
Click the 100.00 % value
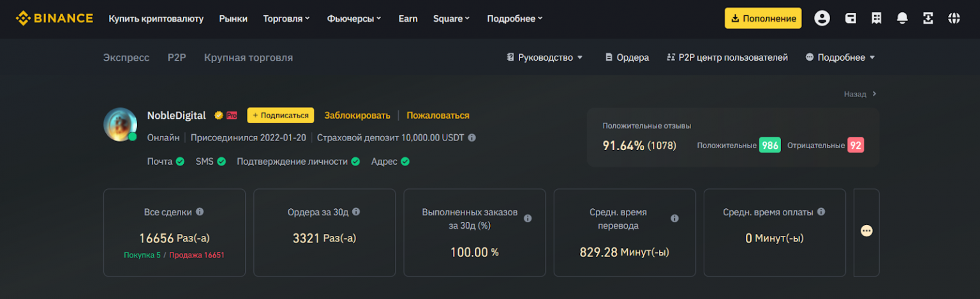475,252
